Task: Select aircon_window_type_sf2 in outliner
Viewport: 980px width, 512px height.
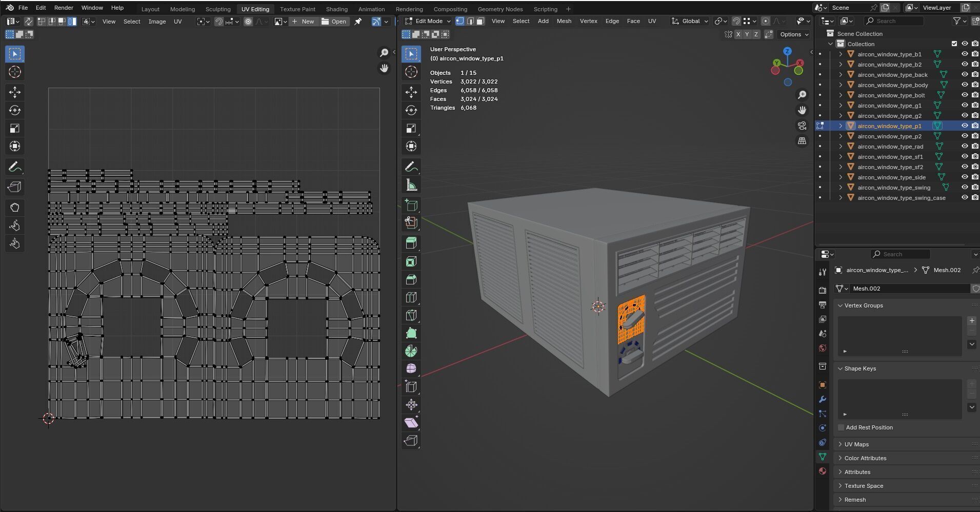Action: tap(890, 167)
